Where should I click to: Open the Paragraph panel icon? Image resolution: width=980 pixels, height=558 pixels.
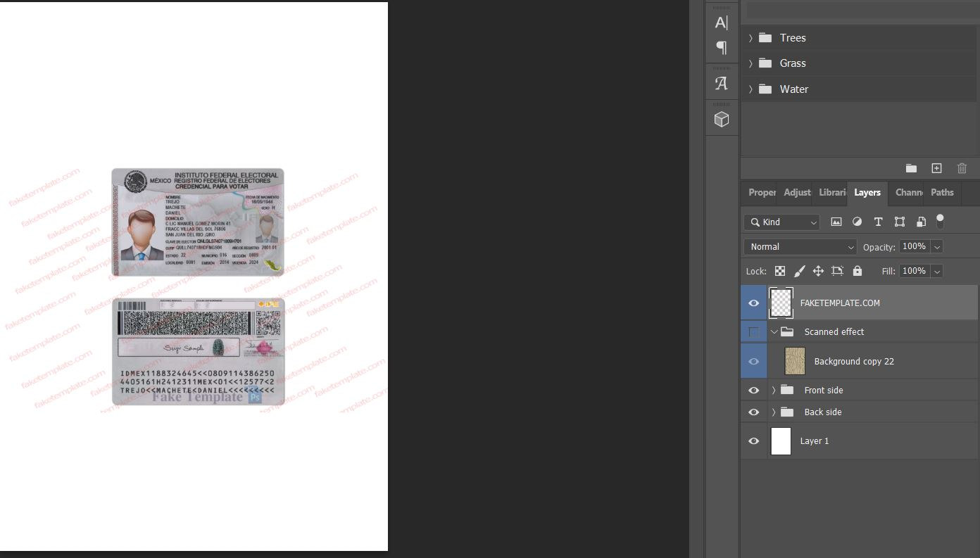click(x=722, y=48)
